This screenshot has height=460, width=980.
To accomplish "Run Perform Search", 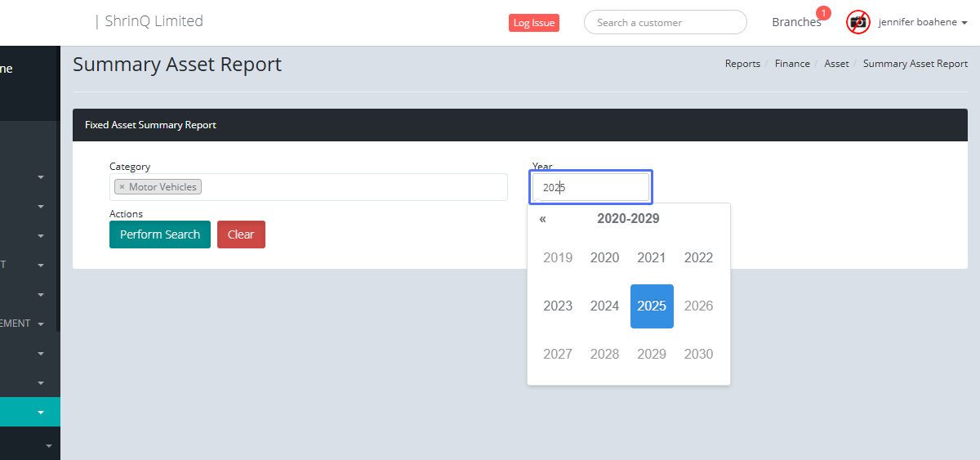I will point(160,234).
